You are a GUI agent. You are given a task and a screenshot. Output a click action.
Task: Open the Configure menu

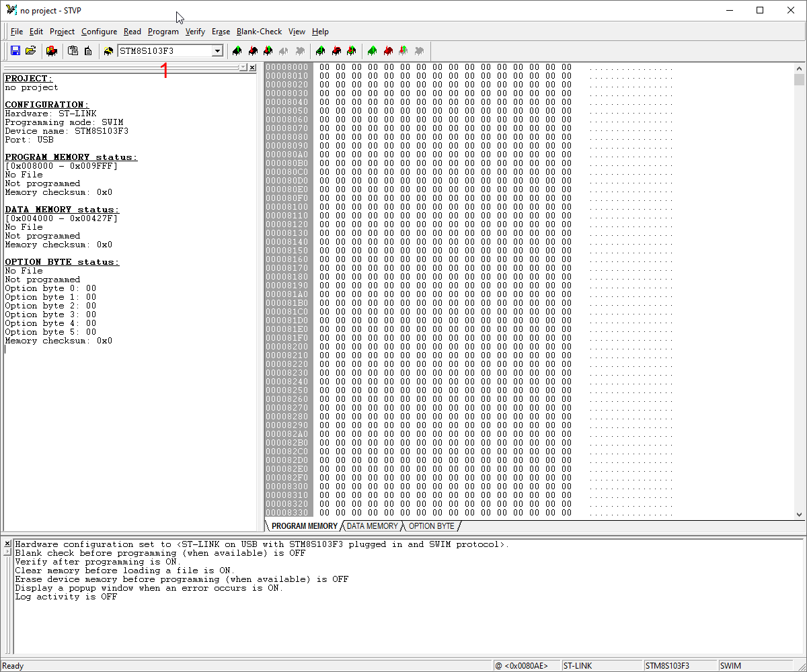[x=99, y=32]
